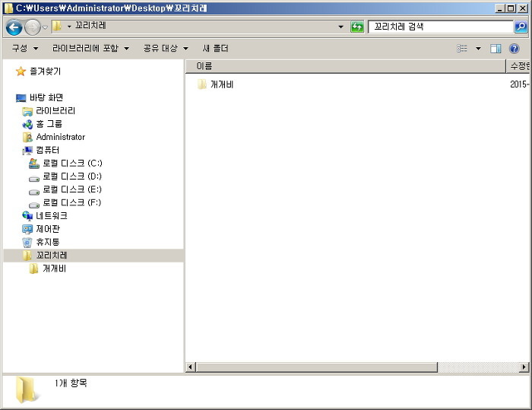Click the 개개비 folder icon in file list
This screenshot has width=532, height=410.
click(x=202, y=84)
